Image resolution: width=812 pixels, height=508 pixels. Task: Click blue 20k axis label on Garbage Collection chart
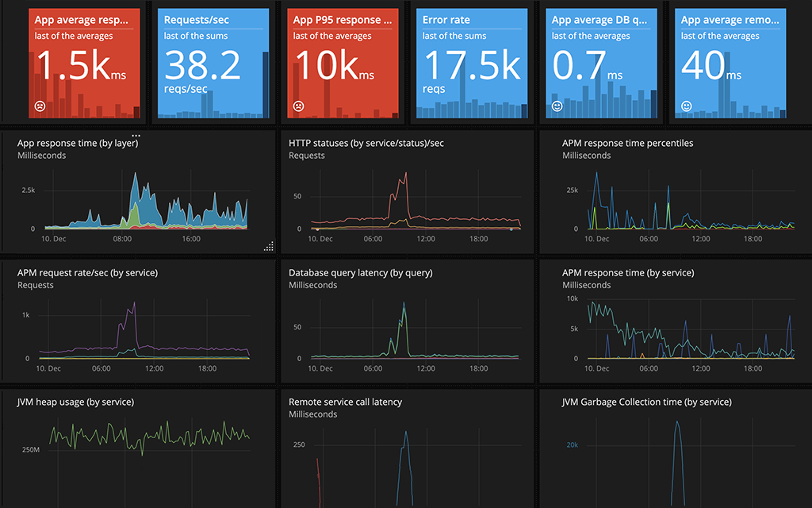(x=573, y=444)
